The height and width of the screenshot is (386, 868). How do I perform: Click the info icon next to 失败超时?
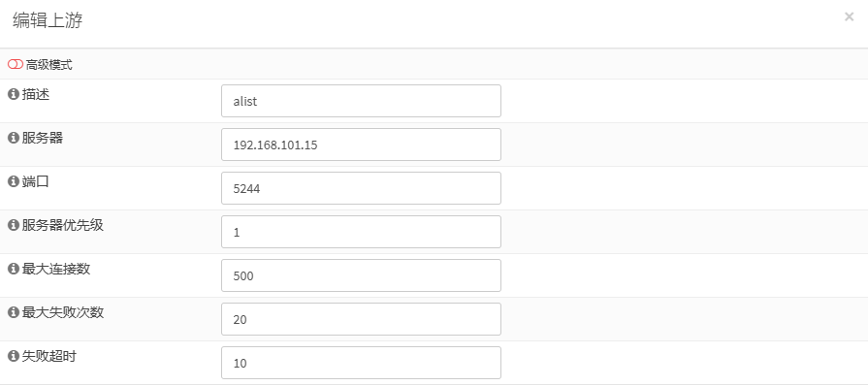[x=14, y=356]
